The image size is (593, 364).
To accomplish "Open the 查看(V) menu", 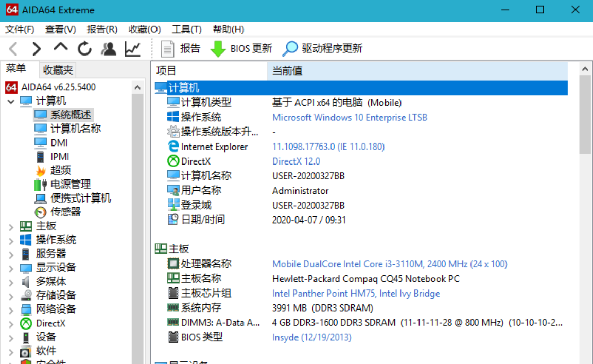I will pos(60,29).
